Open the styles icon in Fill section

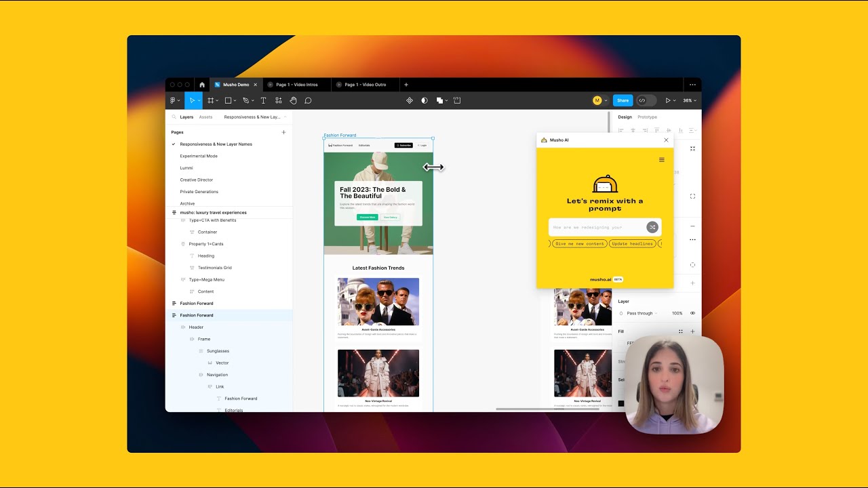pos(680,331)
